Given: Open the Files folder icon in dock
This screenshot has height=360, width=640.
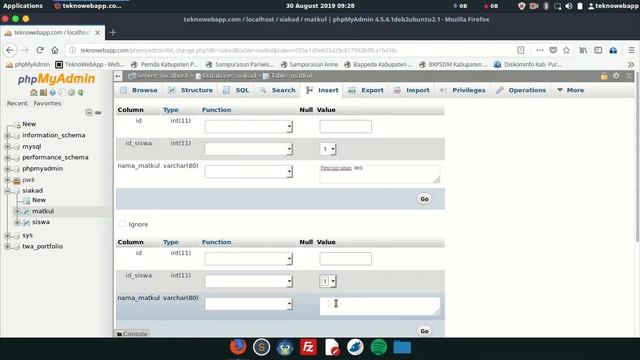Looking at the screenshot, I should [x=402, y=347].
